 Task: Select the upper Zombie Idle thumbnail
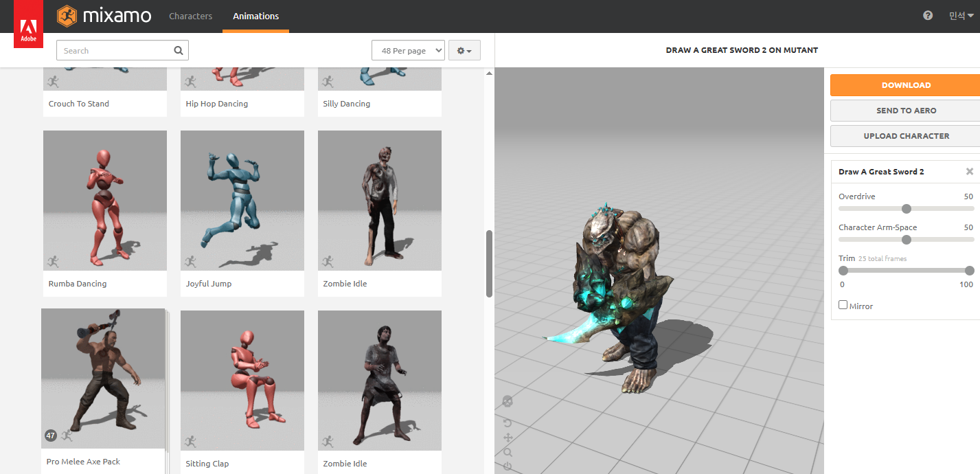pyautogui.click(x=380, y=201)
